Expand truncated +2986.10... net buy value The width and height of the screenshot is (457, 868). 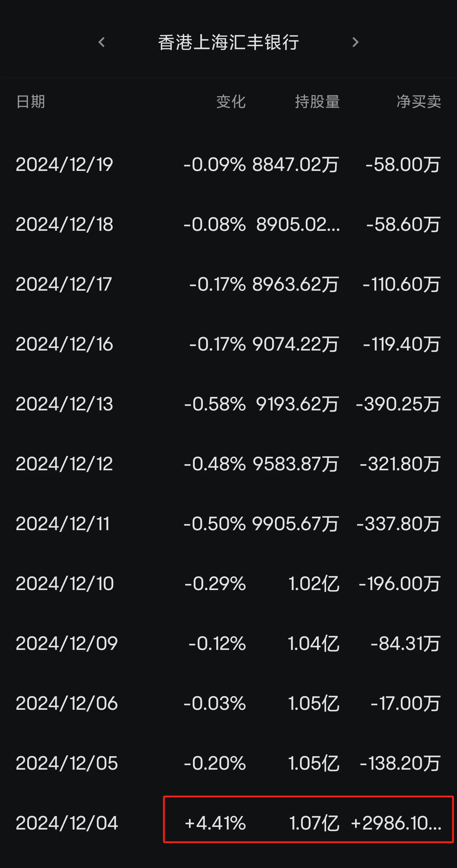396,823
